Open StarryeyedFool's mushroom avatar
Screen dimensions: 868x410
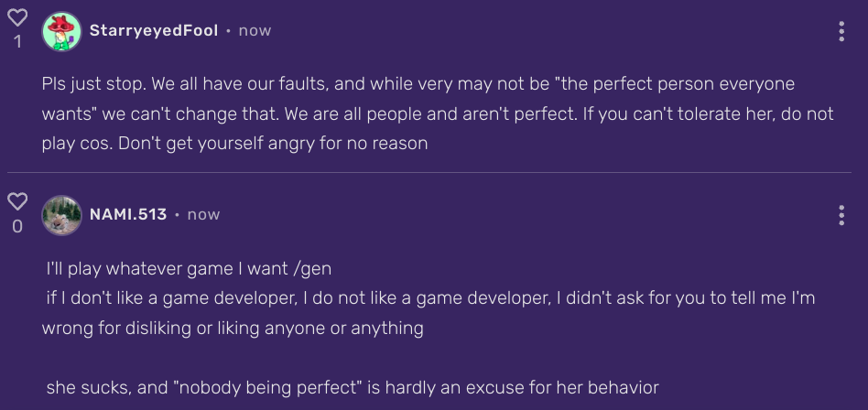[x=61, y=31]
